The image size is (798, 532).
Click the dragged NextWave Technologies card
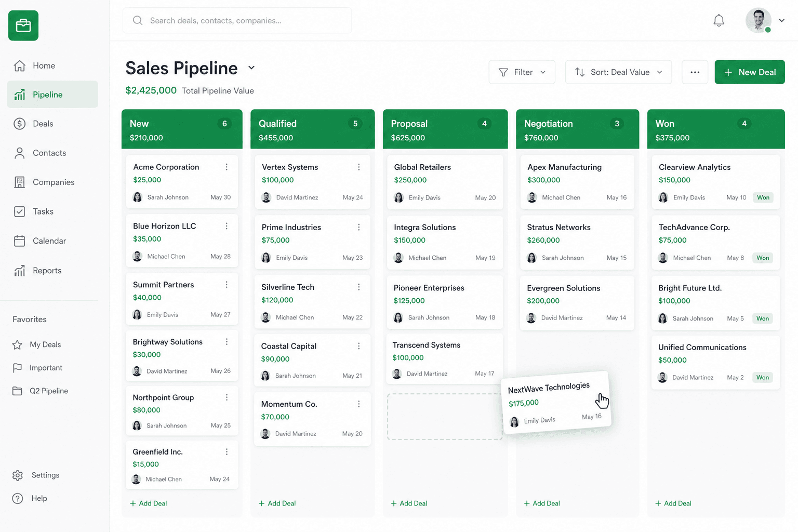(556, 403)
